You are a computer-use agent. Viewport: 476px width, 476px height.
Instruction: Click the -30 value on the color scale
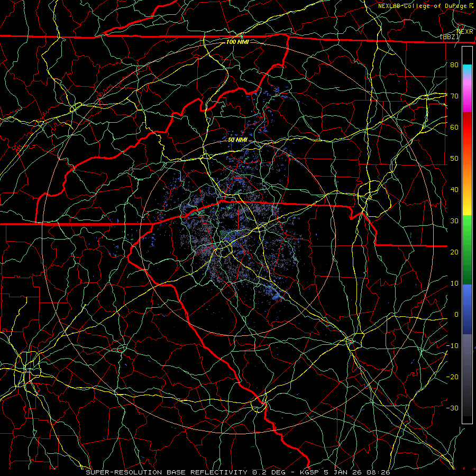tap(452, 408)
